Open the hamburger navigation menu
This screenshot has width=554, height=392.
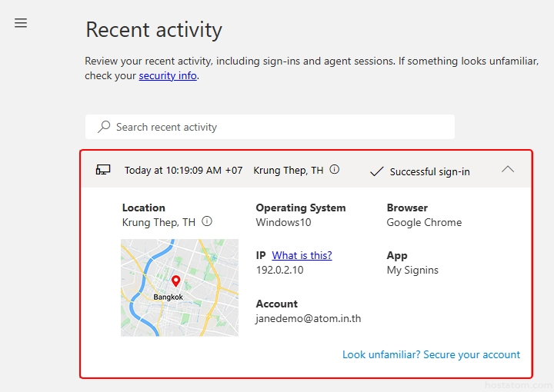pos(21,23)
